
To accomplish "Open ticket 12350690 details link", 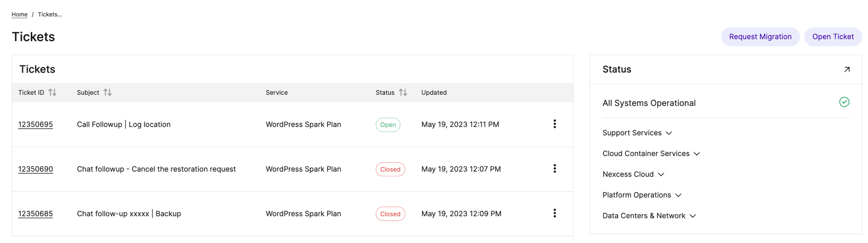I will click(35, 169).
